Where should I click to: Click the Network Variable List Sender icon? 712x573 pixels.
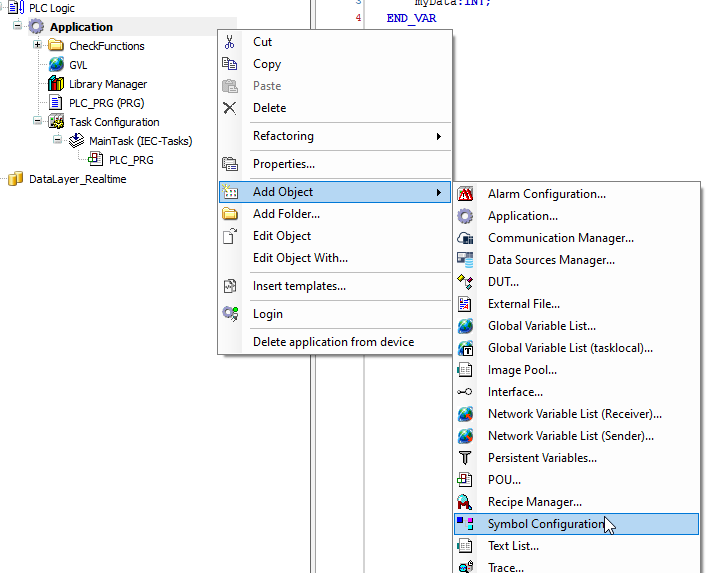[465, 436]
